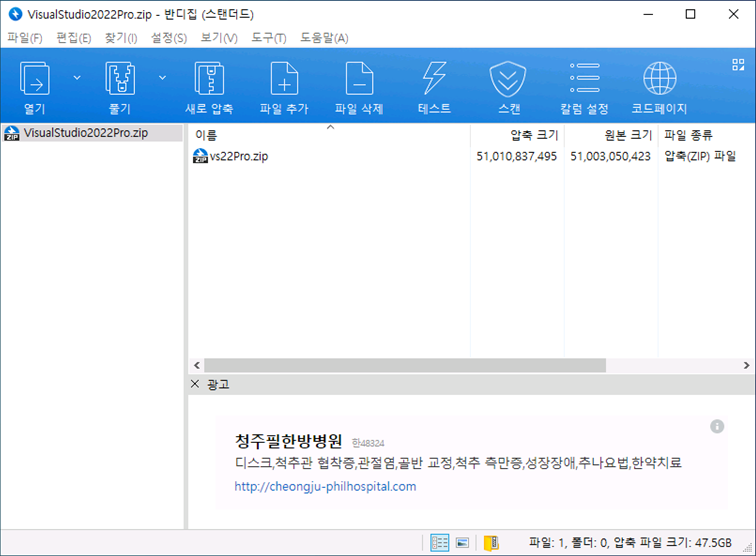
Task: Click the 열기 (Open) toolbar icon
Action: 35,79
